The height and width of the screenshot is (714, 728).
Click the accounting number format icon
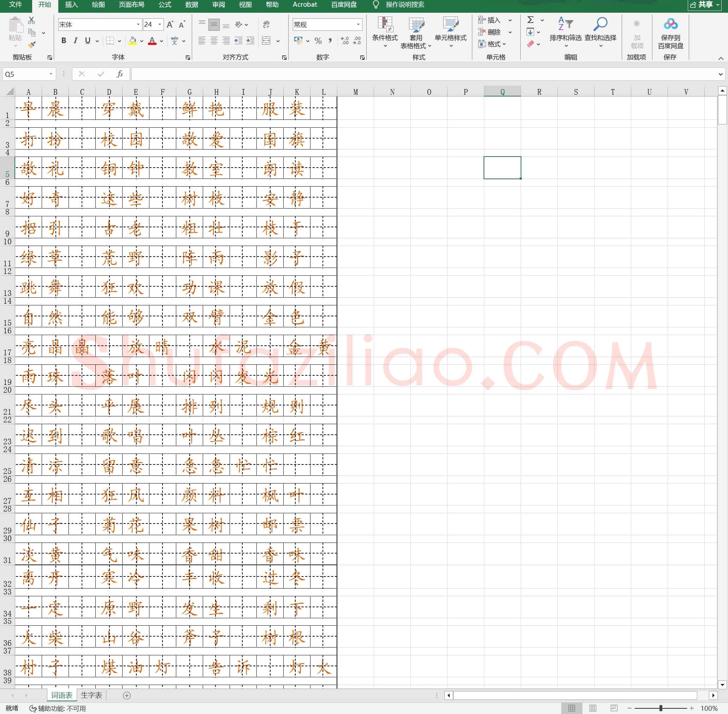298,41
